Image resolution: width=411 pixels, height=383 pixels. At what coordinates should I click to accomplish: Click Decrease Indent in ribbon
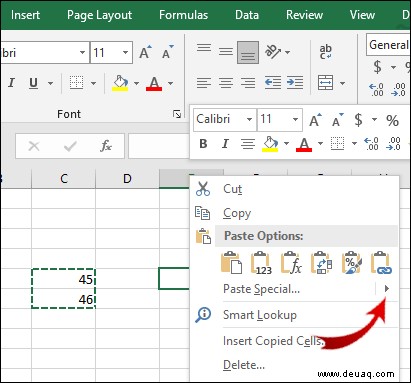click(x=273, y=82)
